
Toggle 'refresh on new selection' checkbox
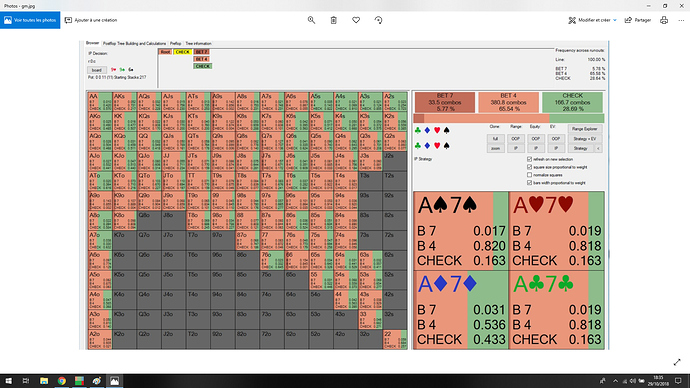coord(529,159)
